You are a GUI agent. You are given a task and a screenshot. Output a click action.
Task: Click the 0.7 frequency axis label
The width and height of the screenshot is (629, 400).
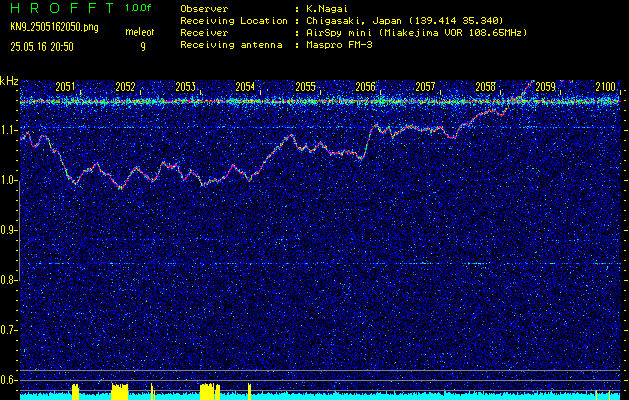point(9,330)
